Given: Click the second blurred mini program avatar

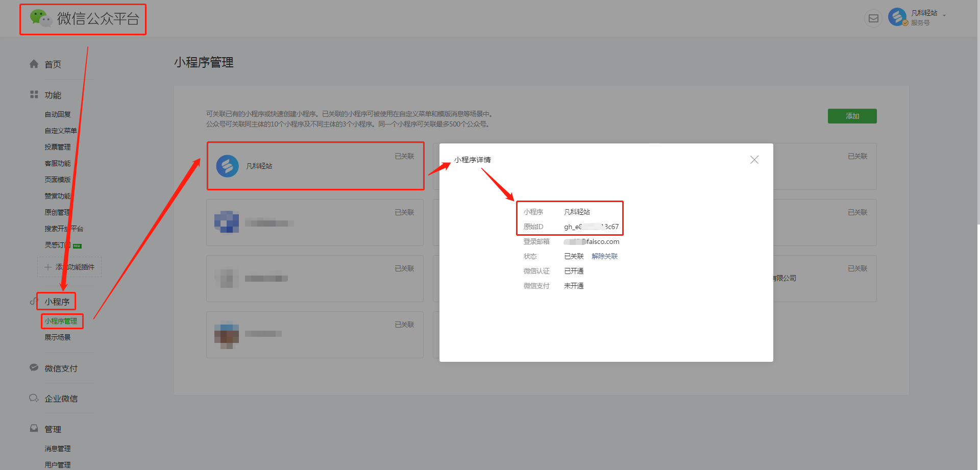Looking at the screenshot, I should point(227,222).
